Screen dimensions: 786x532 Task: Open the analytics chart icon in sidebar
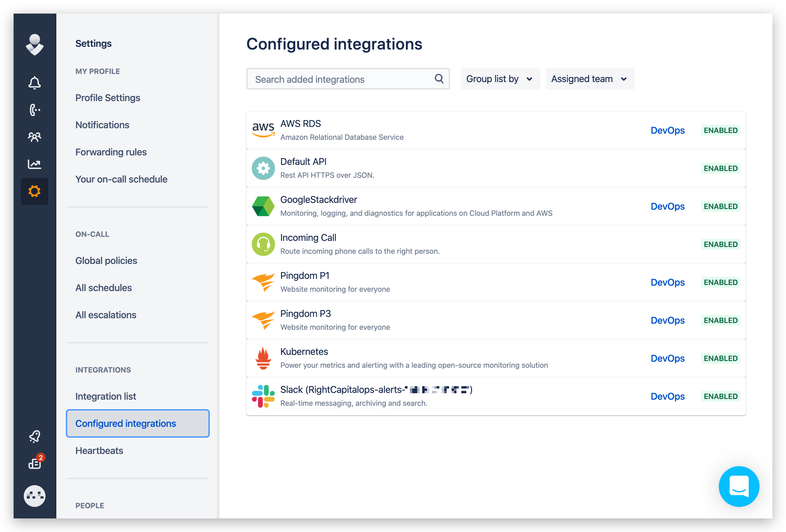35,164
